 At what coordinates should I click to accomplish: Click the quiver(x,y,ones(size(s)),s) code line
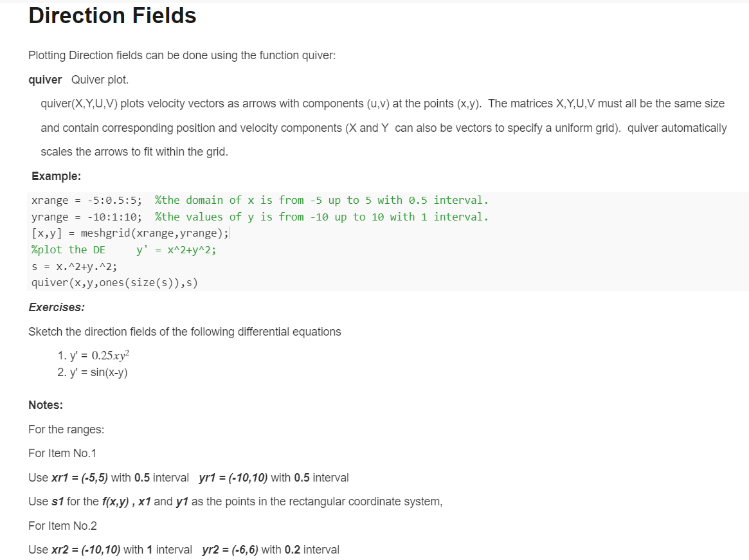click(114, 283)
